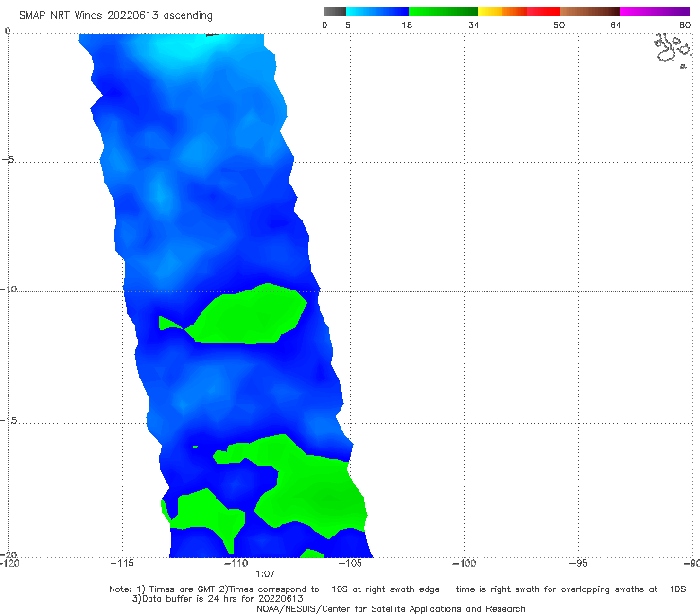The height and width of the screenshot is (615, 700).
Task: Click the '-115' longitude axis label
Action: point(122,563)
